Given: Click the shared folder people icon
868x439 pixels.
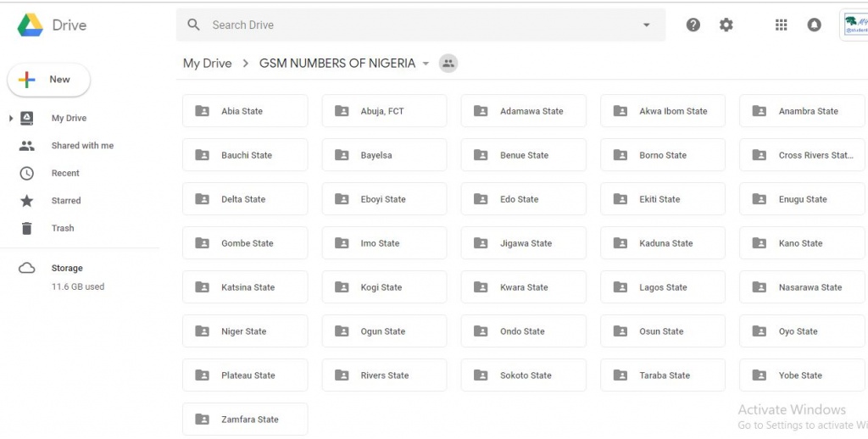Looking at the screenshot, I should point(448,64).
